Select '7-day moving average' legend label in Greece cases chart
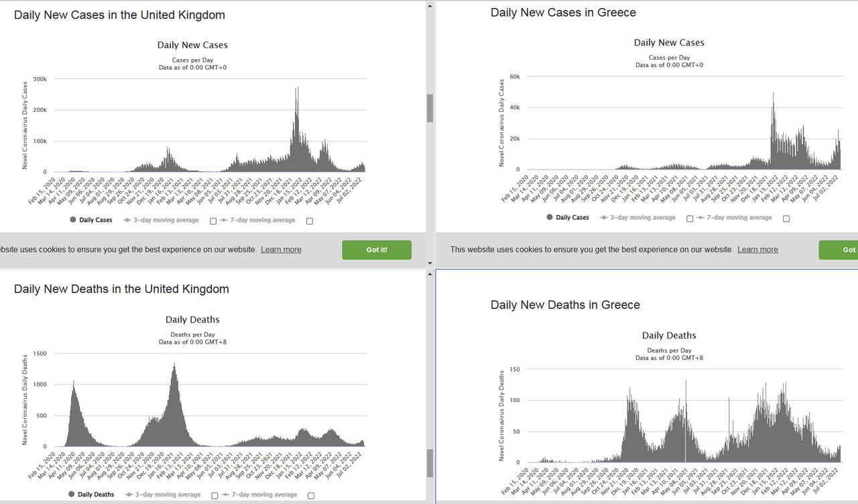858x504 pixels. 738,217
